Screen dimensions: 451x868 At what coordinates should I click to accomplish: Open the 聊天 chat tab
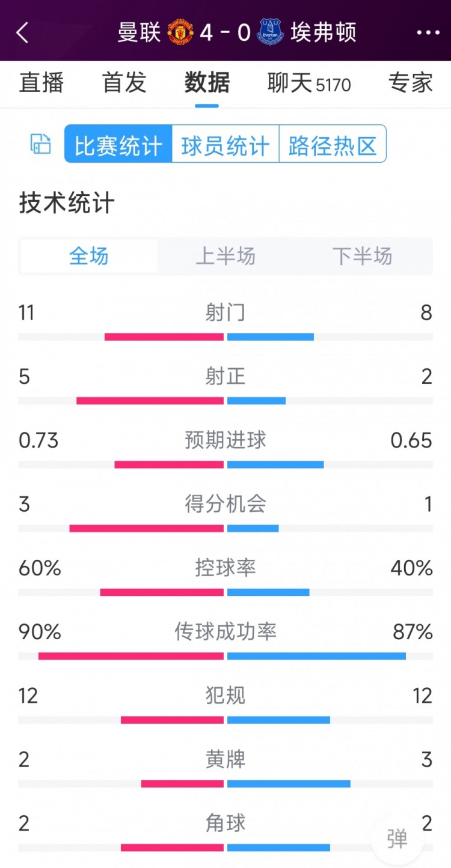click(308, 83)
